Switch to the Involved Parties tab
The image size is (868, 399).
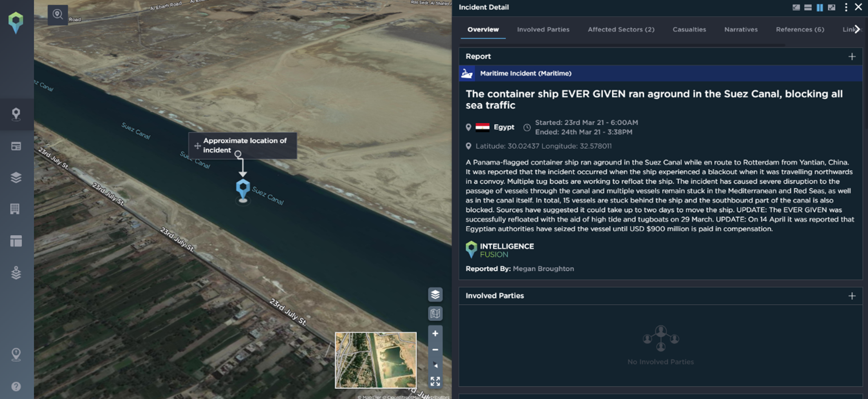(543, 29)
